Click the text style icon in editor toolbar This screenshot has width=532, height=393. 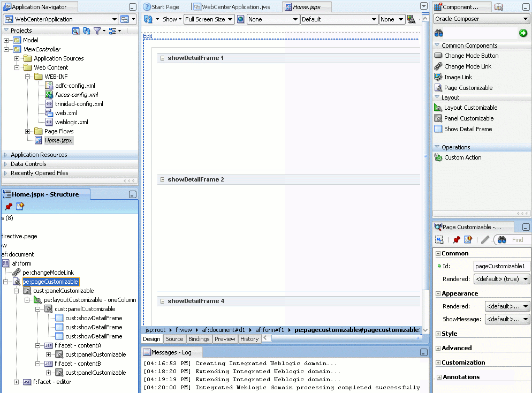(x=411, y=19)
